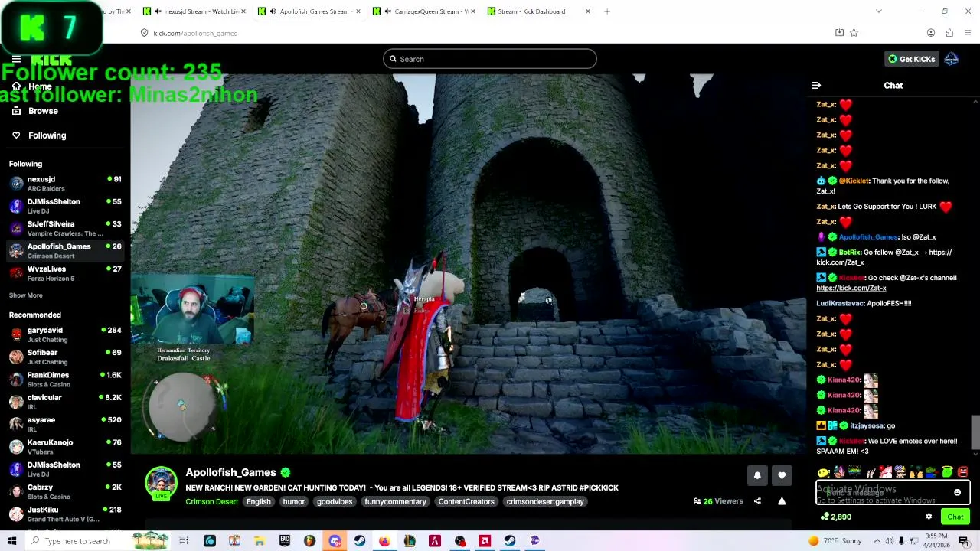
Task: Open the notification center in system tray
Action: tap(964, 541)
